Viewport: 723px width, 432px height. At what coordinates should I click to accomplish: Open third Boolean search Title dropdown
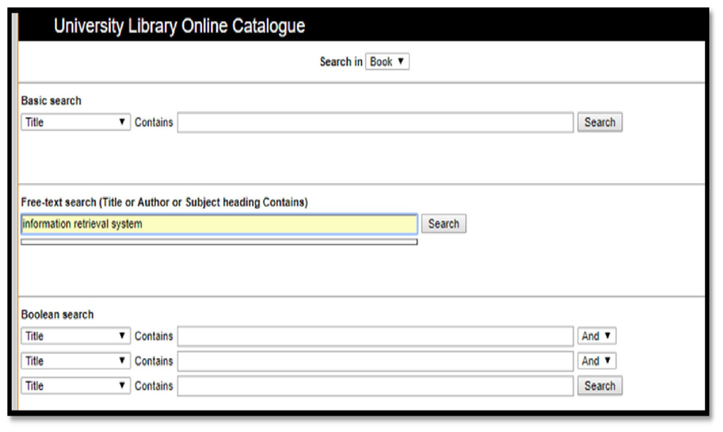click(76, 385)
